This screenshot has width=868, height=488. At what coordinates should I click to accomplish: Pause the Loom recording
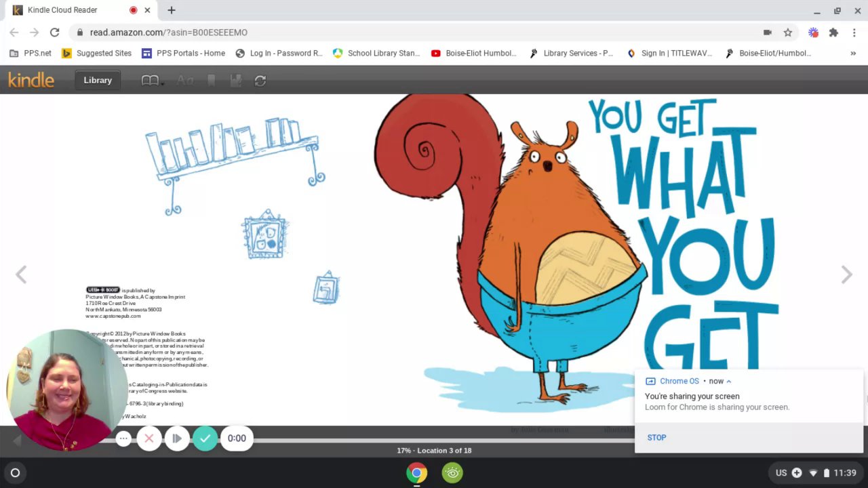pos(176,439)
